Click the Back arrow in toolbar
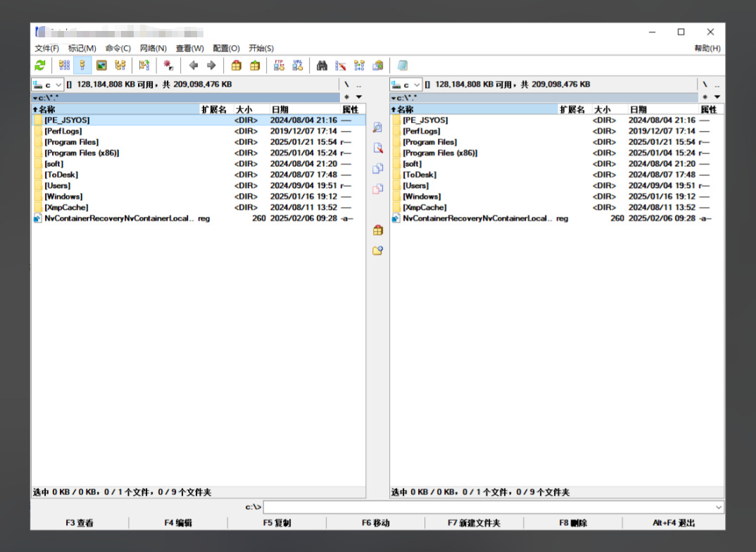Screen dimensions: 756x552 pyautogui.click(x=194, y=65)
